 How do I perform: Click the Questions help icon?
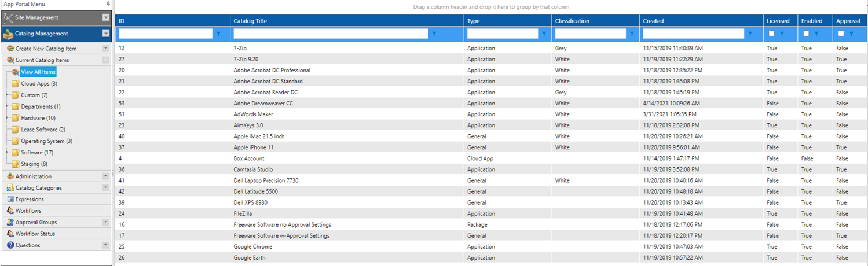tap(10, 245)
